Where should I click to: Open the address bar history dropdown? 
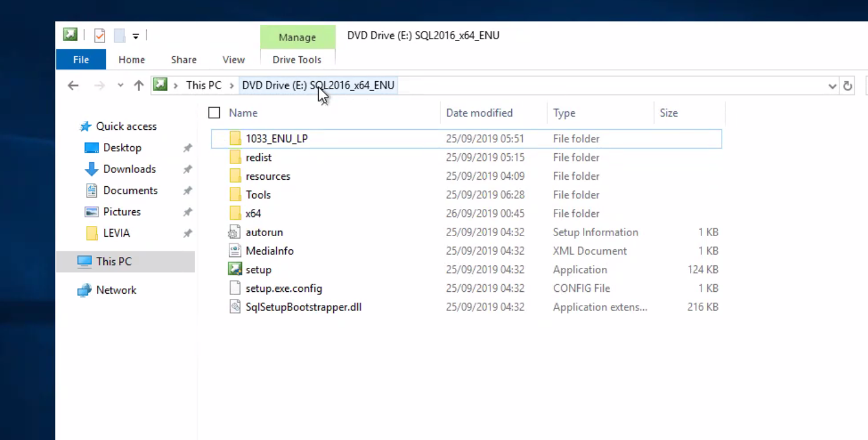click(833, 85)
